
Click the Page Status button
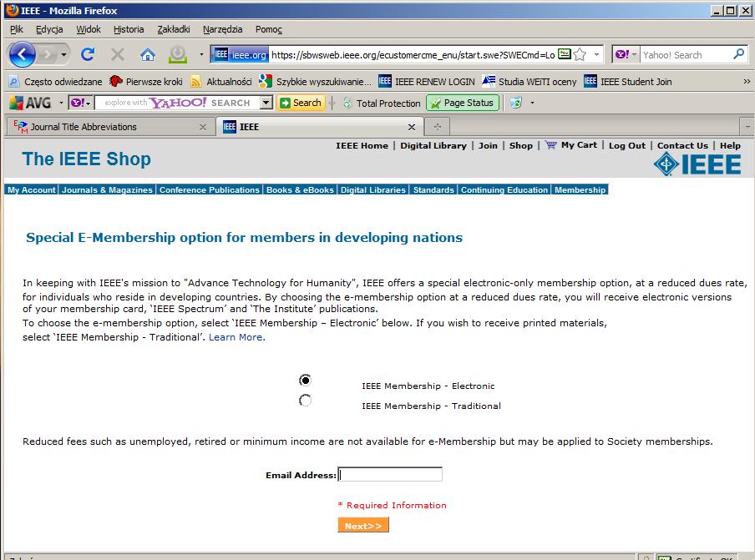pyautogui.click(x=462, y=103)
